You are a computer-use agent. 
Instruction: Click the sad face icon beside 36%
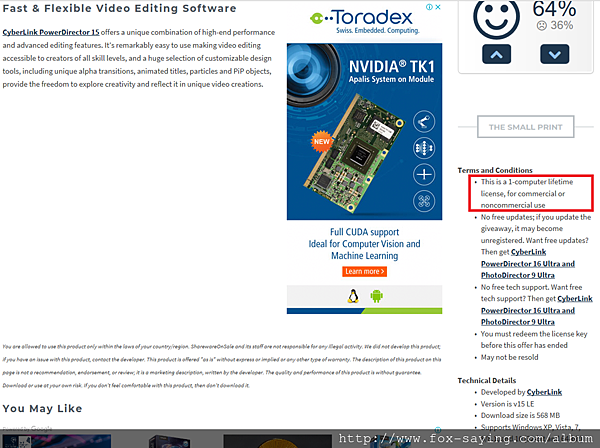pos(541,26)
